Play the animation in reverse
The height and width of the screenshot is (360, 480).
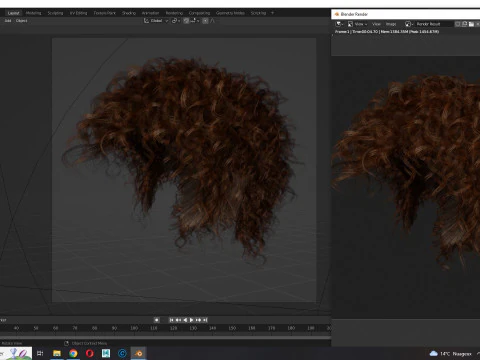pos(185,320)
